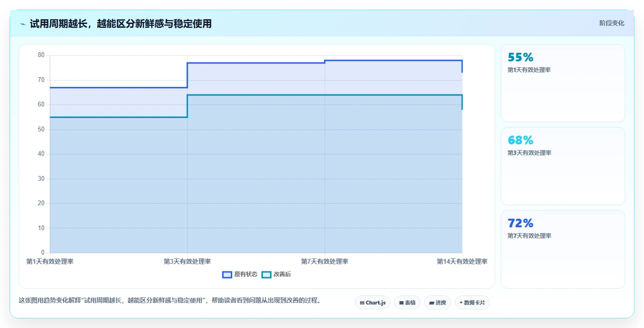Click the description text below the chart
Image resolution: width=644 pixels, height=328 pixels.
click(169, 301)
